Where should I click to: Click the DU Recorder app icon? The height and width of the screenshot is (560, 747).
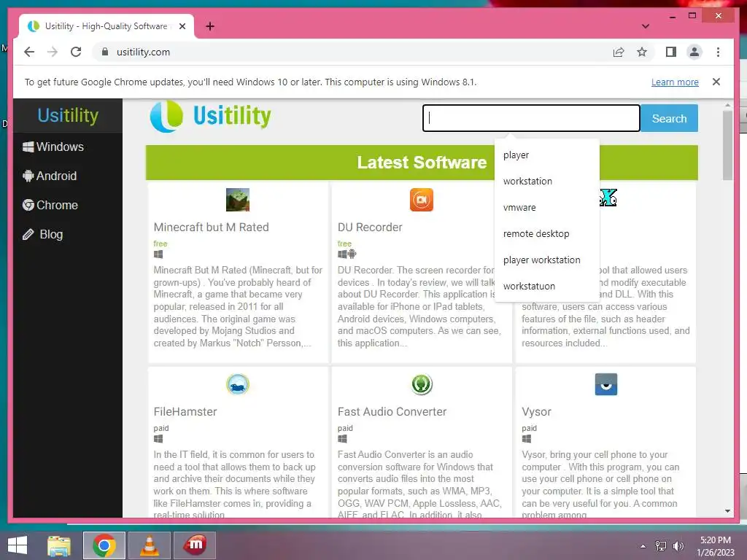422,200
